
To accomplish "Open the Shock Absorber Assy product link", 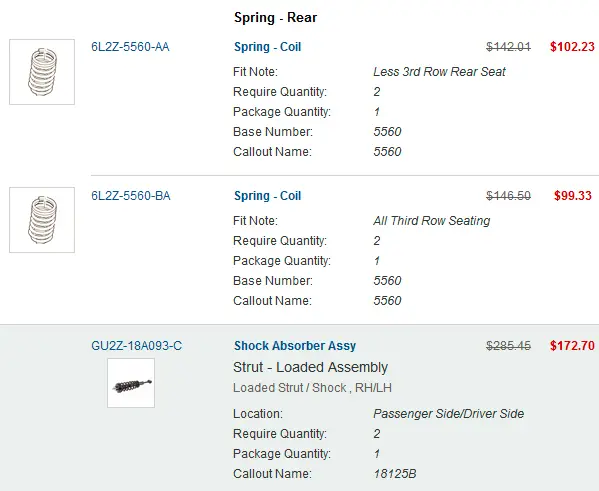I will [x=295, y=346].
